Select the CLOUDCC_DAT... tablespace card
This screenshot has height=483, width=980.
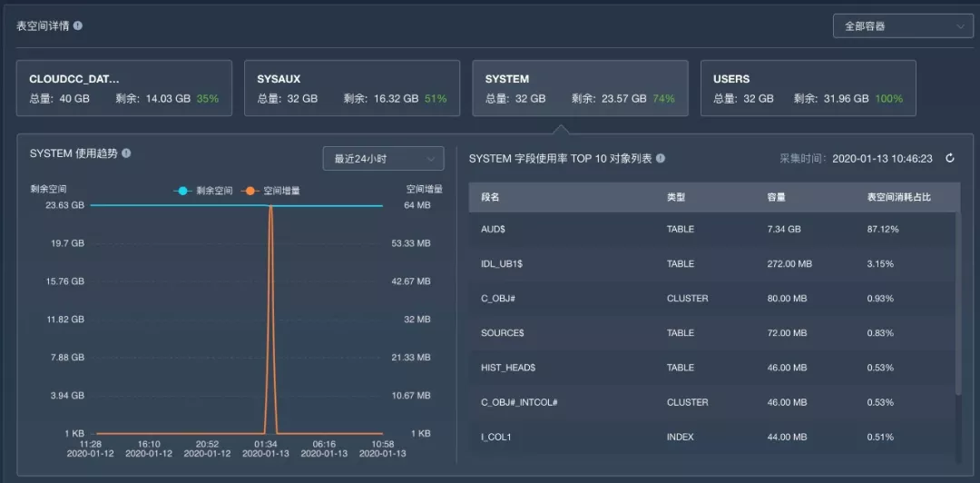124,89
